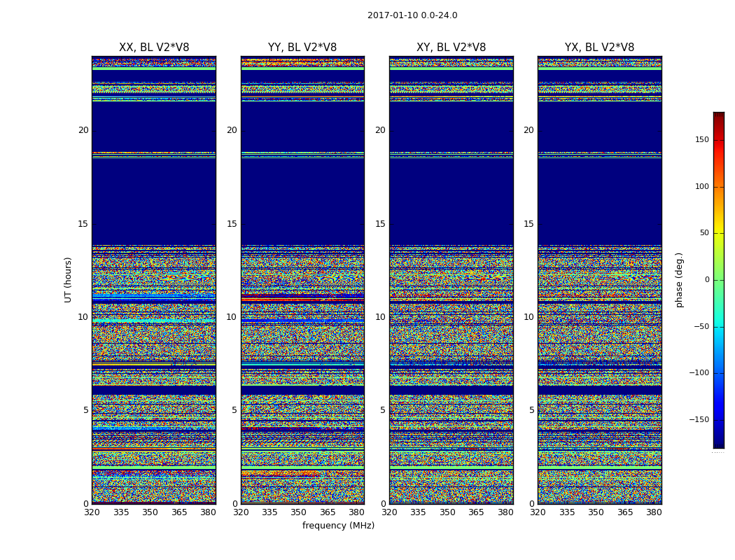Click the colorbar tick label "50"
Screen dimensions: 735x560
[x=704, y=233]
